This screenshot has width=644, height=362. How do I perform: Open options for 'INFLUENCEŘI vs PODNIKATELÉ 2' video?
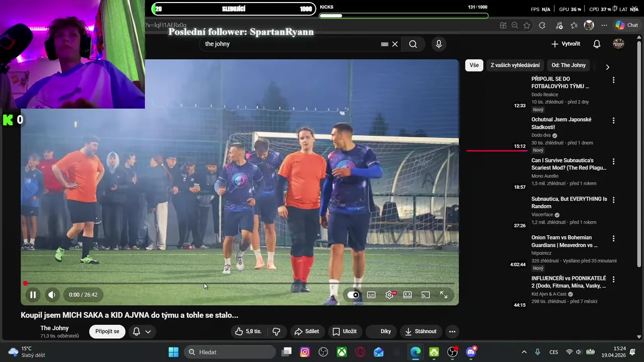click(x=613, y=279)
